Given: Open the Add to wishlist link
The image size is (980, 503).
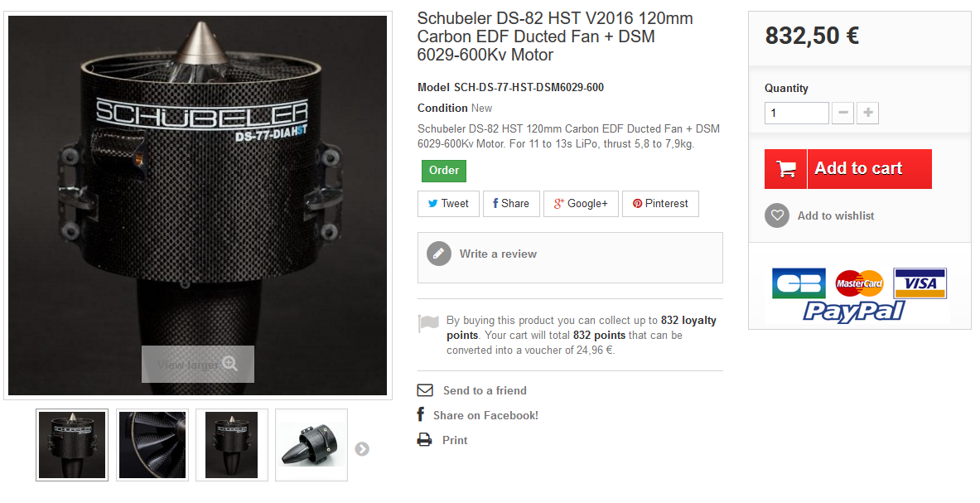Looking at the screenshot, I should pos(836,215).
